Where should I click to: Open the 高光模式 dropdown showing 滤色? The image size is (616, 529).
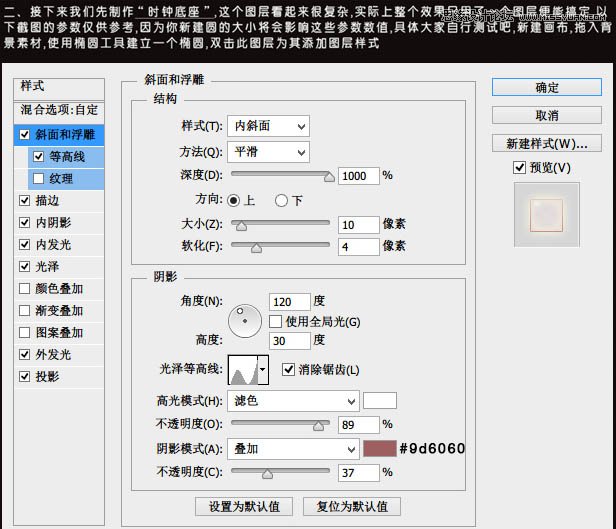[293, 401]
